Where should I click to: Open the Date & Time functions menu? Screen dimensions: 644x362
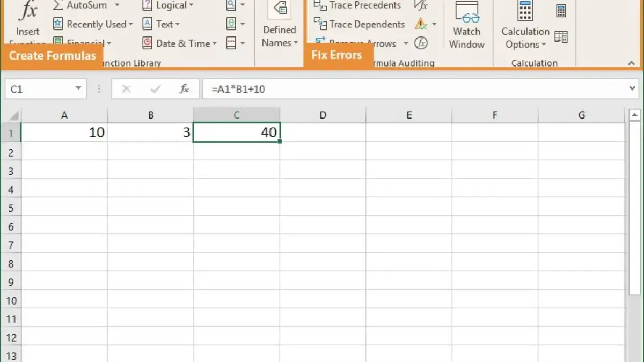(x=179, y=43)
